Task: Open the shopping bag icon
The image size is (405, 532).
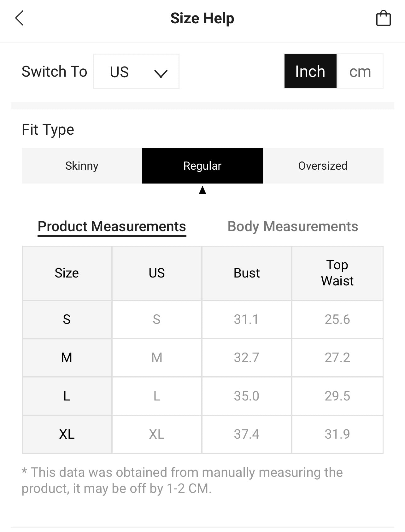Action: click(383, 18)
